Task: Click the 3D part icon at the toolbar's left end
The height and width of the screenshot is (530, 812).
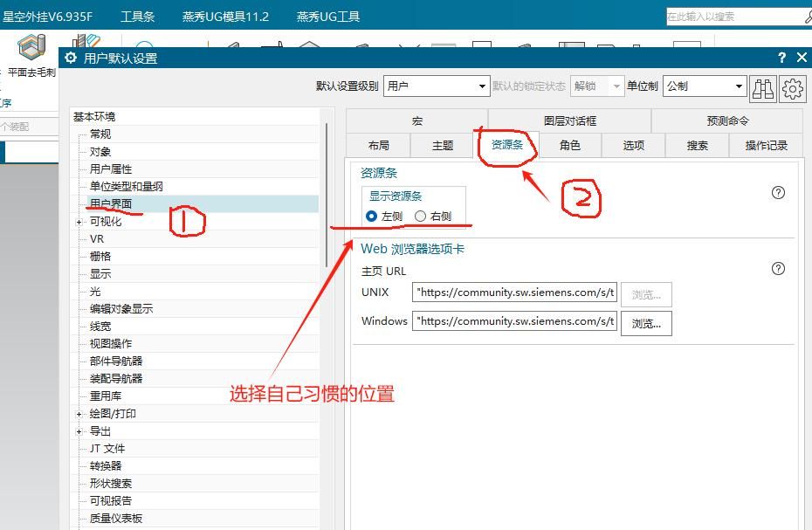Action: [x=32, y=47]
